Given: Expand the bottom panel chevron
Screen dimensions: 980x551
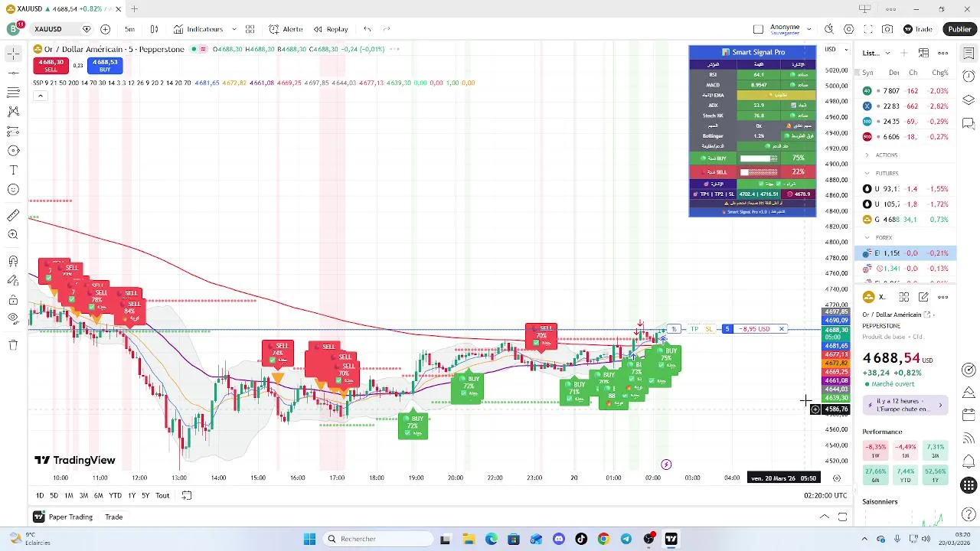Looking at the screenshot, I should click(x=824, y=517).
